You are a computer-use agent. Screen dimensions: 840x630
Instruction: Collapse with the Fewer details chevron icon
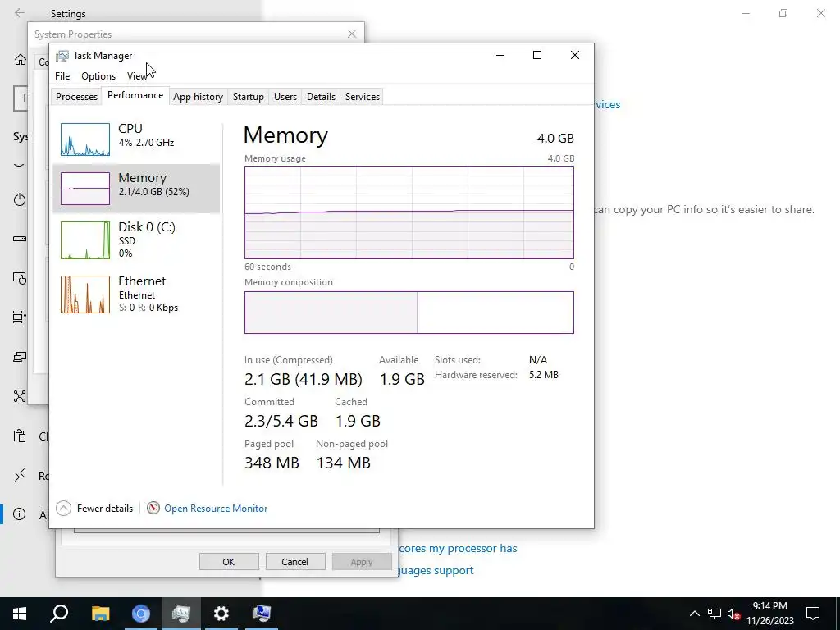point(63,508)
